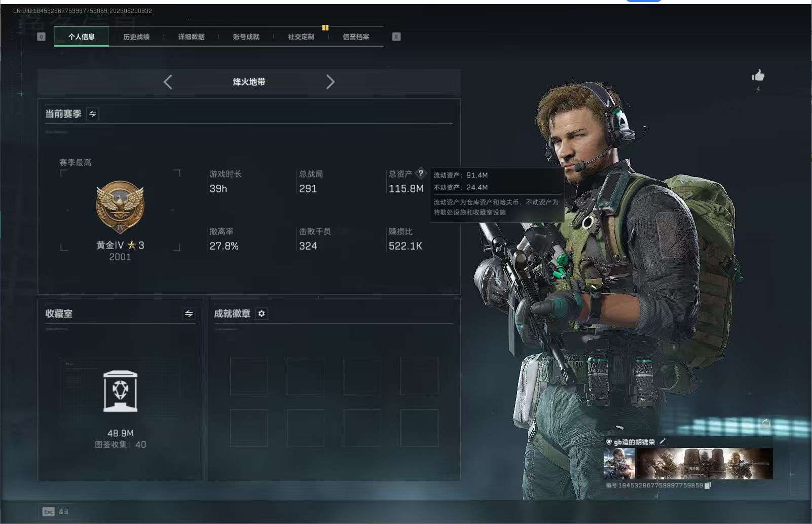Click the 赛季最高 label
Viewport: 812px width, 524px height.
(76, 163)
